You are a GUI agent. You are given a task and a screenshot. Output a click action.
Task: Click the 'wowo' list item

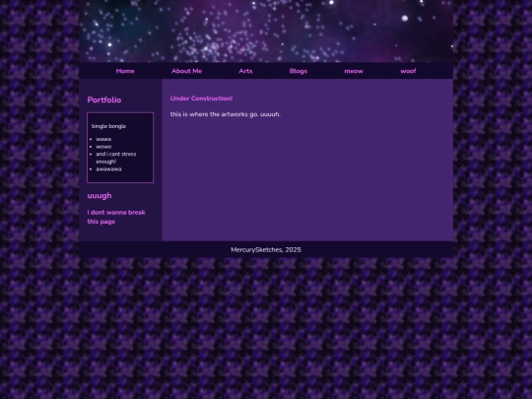[x=103, y=147]
